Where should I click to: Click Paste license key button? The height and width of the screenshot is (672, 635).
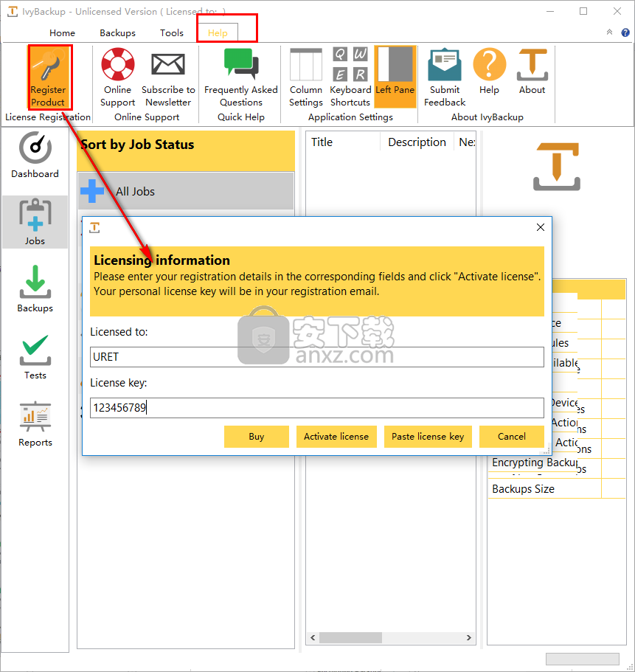coord(428,436)
